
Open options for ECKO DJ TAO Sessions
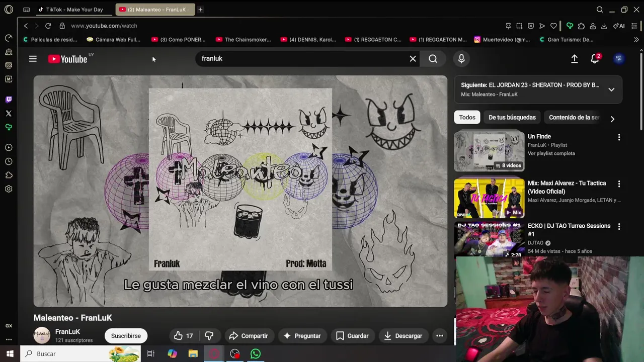619,227
